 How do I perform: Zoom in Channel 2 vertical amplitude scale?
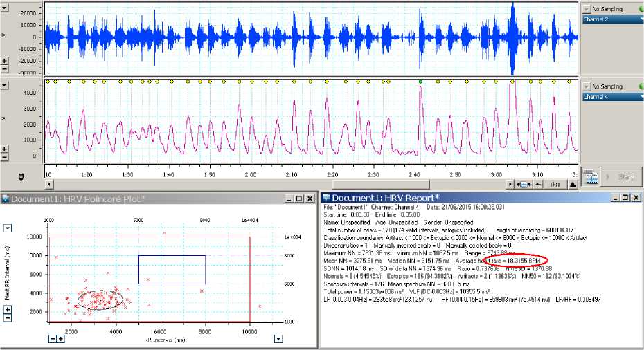[5, 61]
